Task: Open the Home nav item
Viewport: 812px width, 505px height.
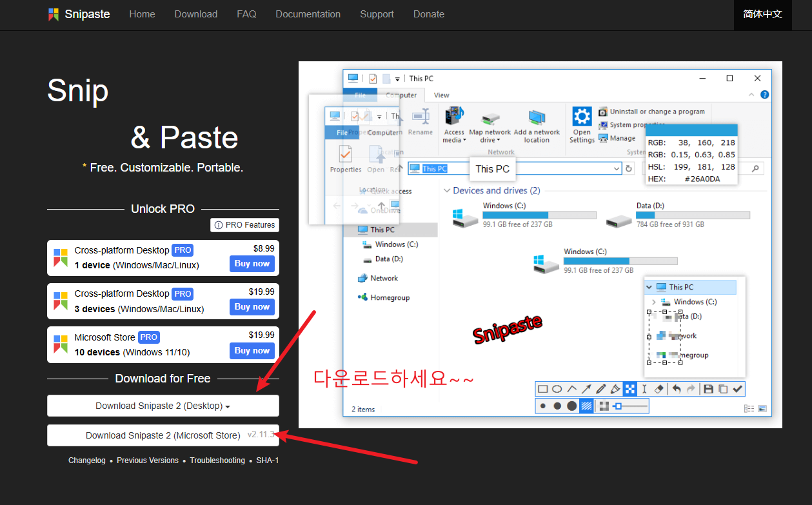Action: 142,14
